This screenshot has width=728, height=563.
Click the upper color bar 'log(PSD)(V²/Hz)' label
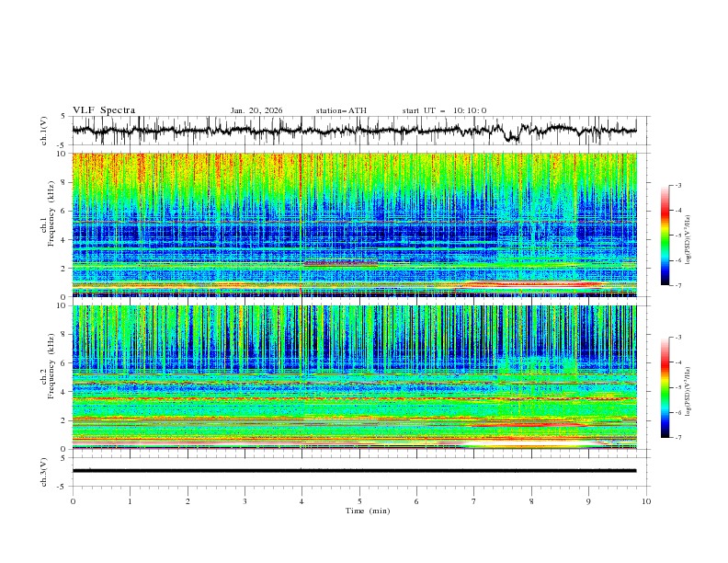[688, 240]
